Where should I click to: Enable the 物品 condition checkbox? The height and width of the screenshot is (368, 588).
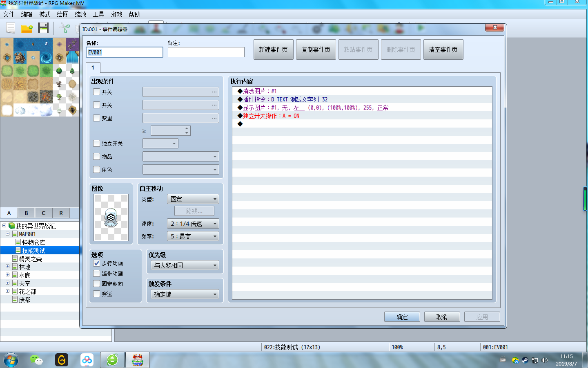pyautogui.click(x=97, y=157)
